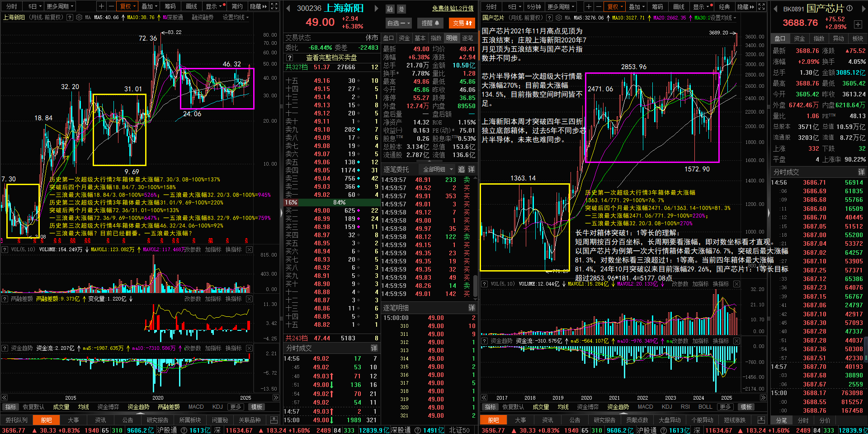The image size is (868, 434).
Task: Toggle 两融差额 indicator in left indicator bar
Action: 169,407
